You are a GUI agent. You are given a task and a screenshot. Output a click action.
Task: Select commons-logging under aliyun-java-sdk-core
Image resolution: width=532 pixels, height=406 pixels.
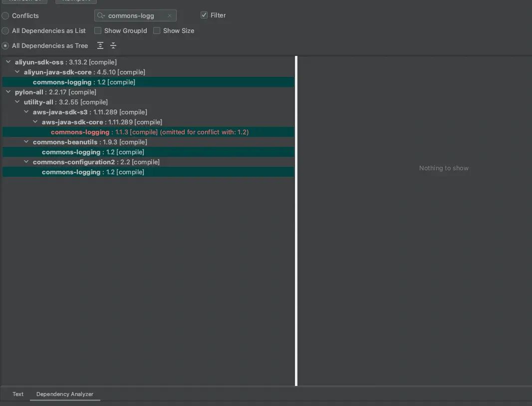point(62,82)
